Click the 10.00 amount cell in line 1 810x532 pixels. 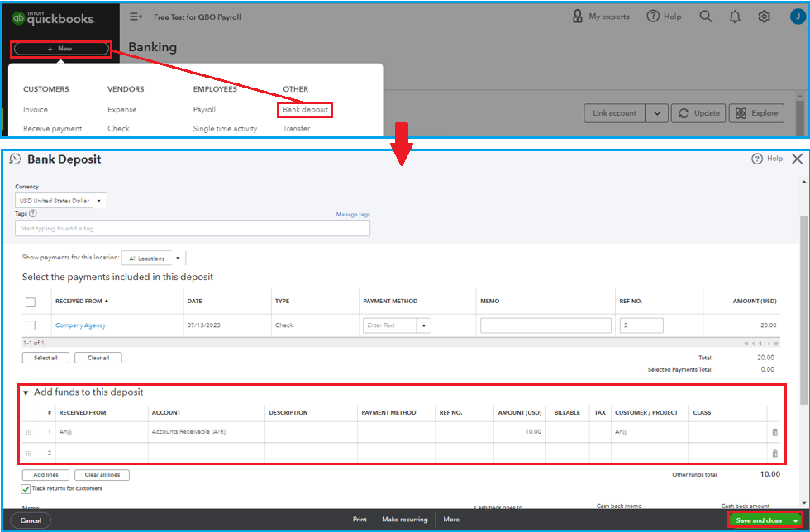click(x=519, y=432)
